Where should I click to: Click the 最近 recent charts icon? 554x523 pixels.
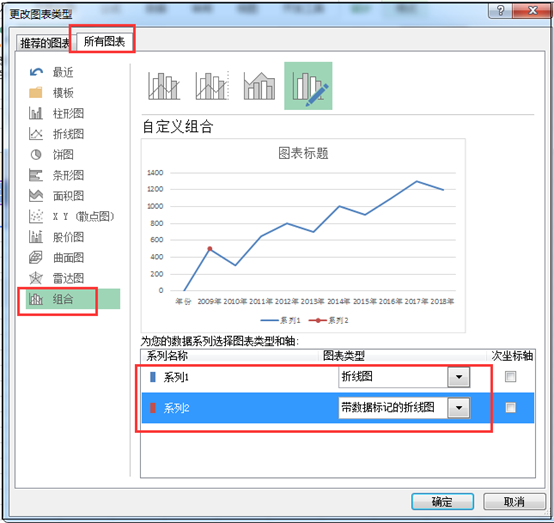click(36, 72)
